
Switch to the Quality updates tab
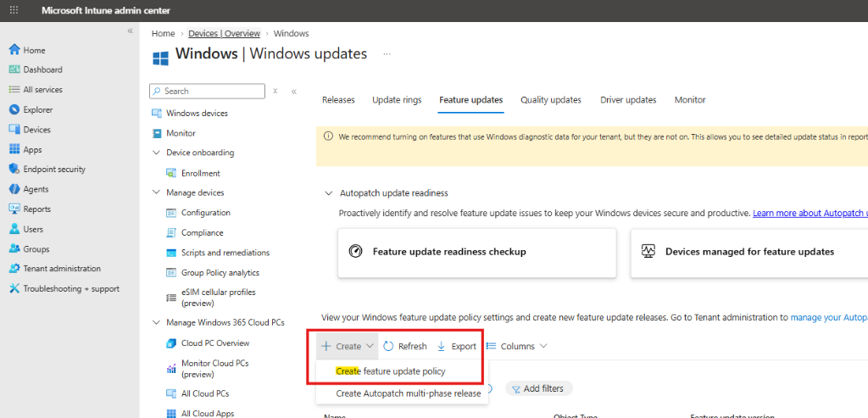pos(551,100)
